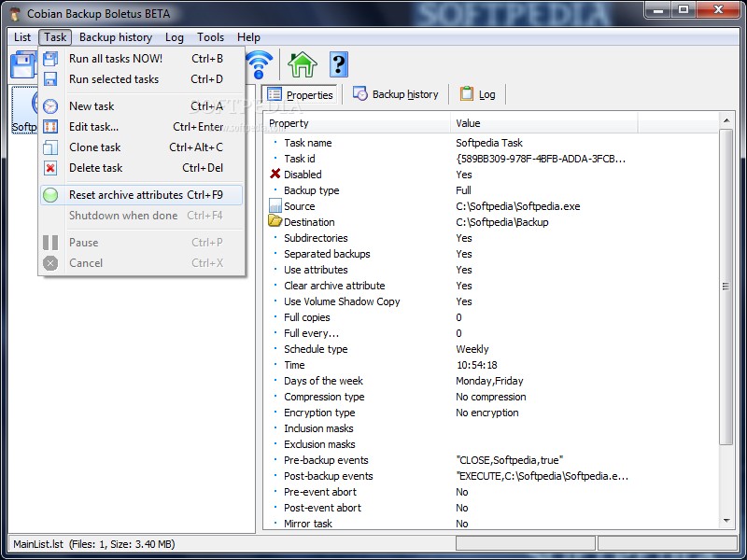The height and width of the screenshot is (560, 747).
Task: Choose Run selected tasks
Action: coord(142,79)
